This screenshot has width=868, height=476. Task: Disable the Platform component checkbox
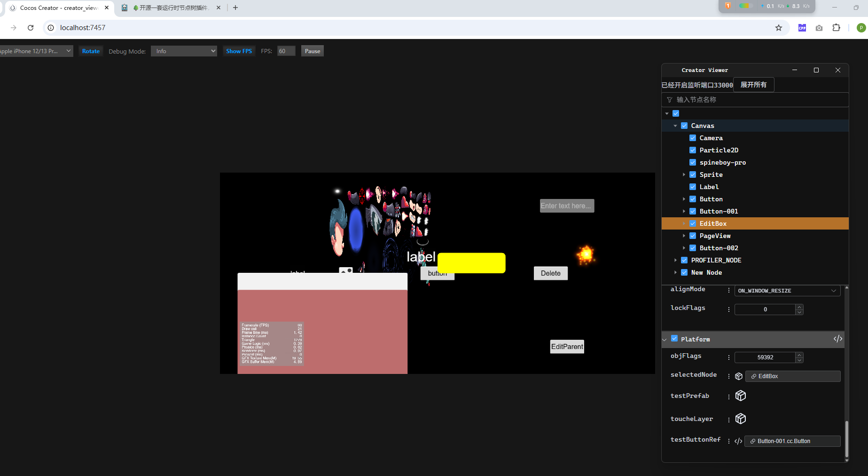click(x=674, y=339)
